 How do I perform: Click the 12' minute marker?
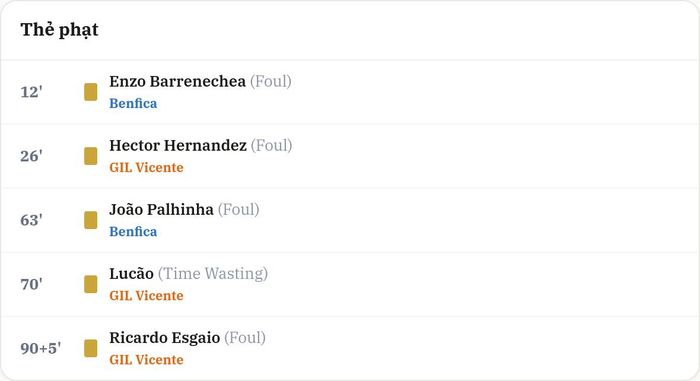tap(31, 92)
